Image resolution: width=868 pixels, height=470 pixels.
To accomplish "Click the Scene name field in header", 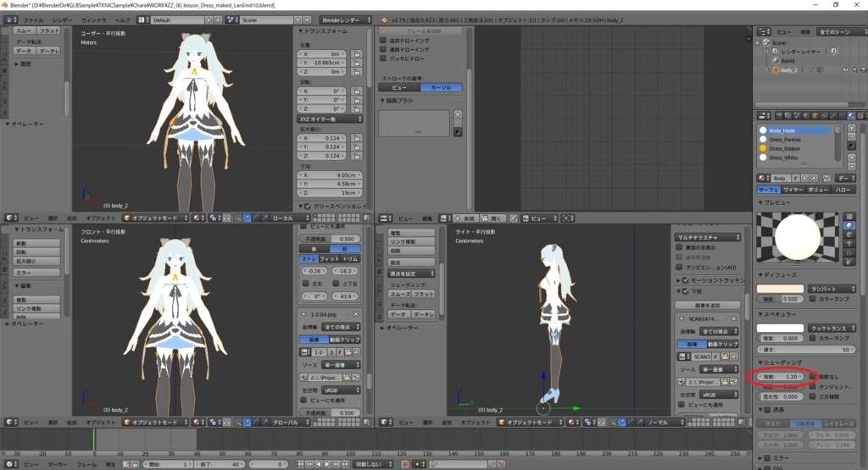I will point(266,20).
